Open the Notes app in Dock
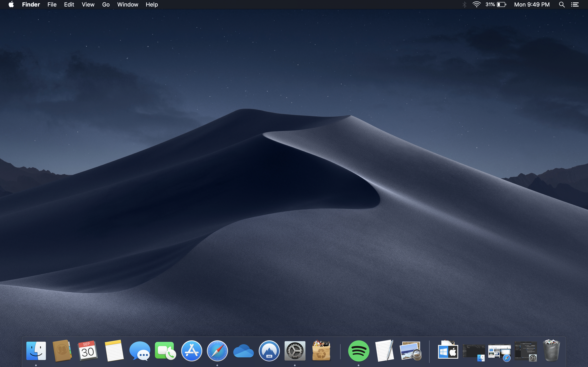588x367 pixels. click(x=114, y=351)
